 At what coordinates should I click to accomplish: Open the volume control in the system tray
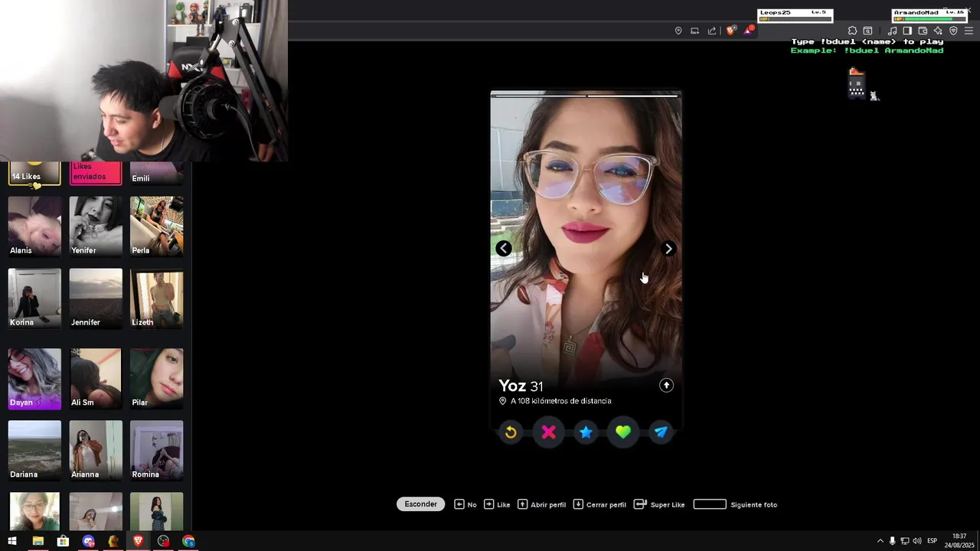917,541
